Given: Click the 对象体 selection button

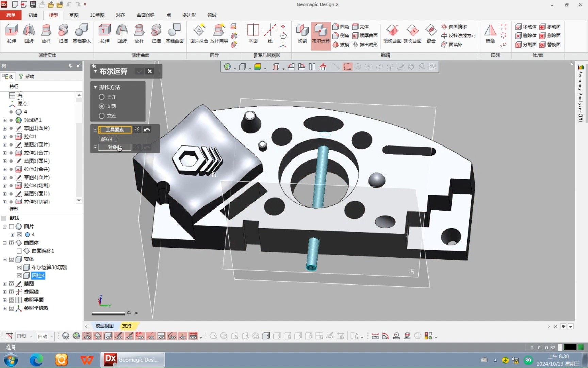Looking at the screenshot, I should click(x=115, y=148).
